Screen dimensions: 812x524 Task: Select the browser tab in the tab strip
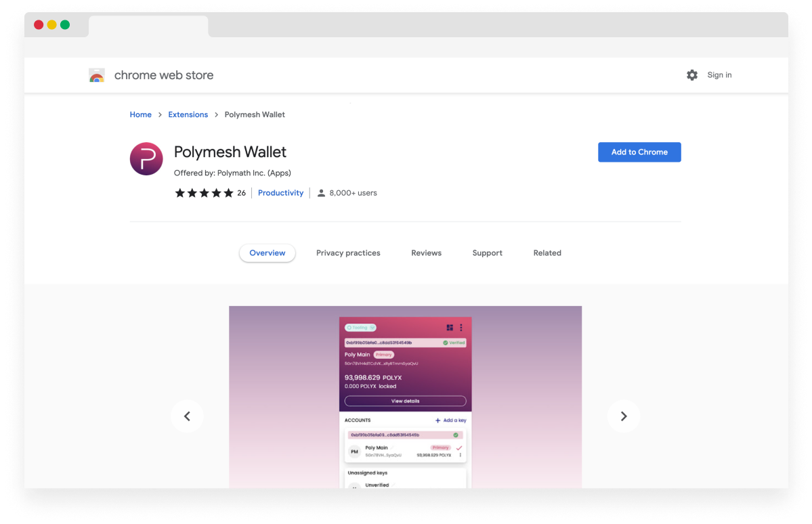[148, 26]
